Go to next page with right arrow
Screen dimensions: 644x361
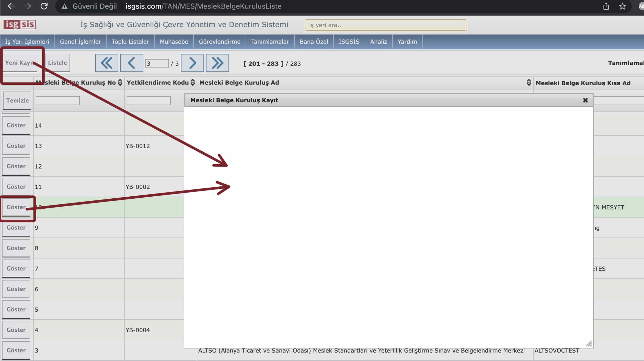[x=192, y=63]
